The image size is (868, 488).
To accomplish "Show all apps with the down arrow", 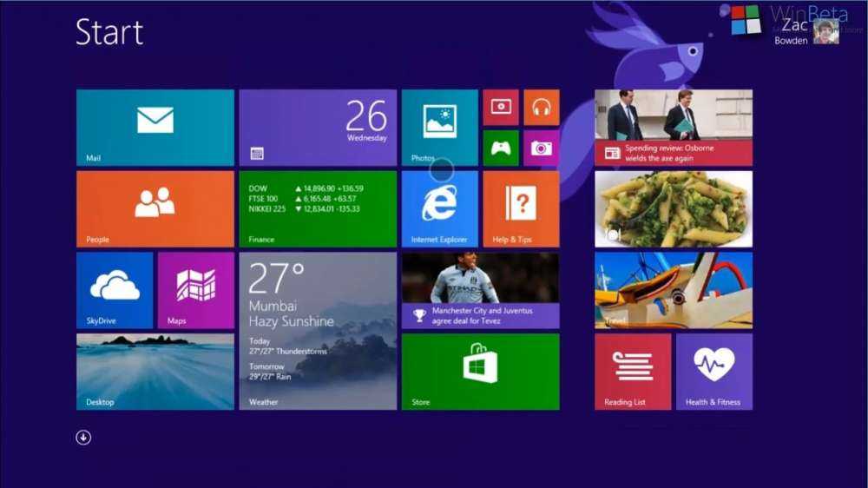I will point(83,437).
